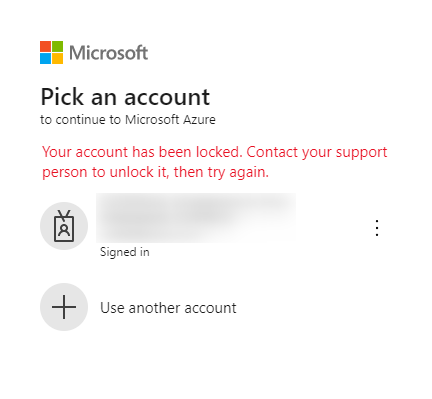Select the work account badge icon
432x399 pixels.
click(x=64, y=226)
